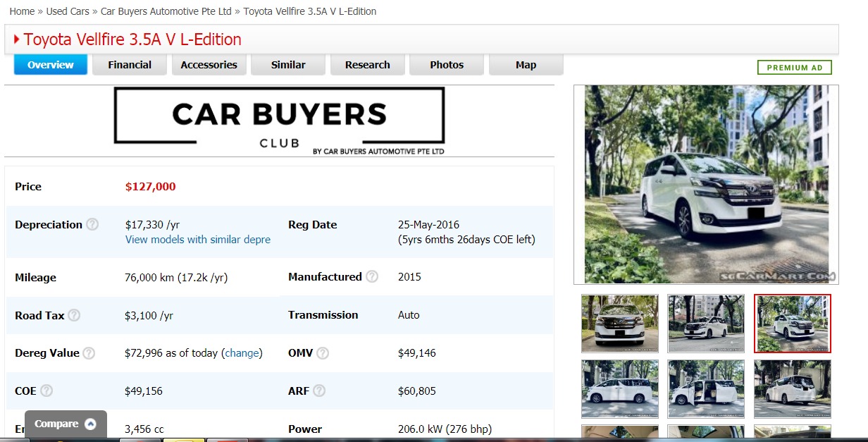Image resolution: width=868 pixels, height=442 pixels.
Task: Click the question mark beside ARF
Action: point(319,391)
